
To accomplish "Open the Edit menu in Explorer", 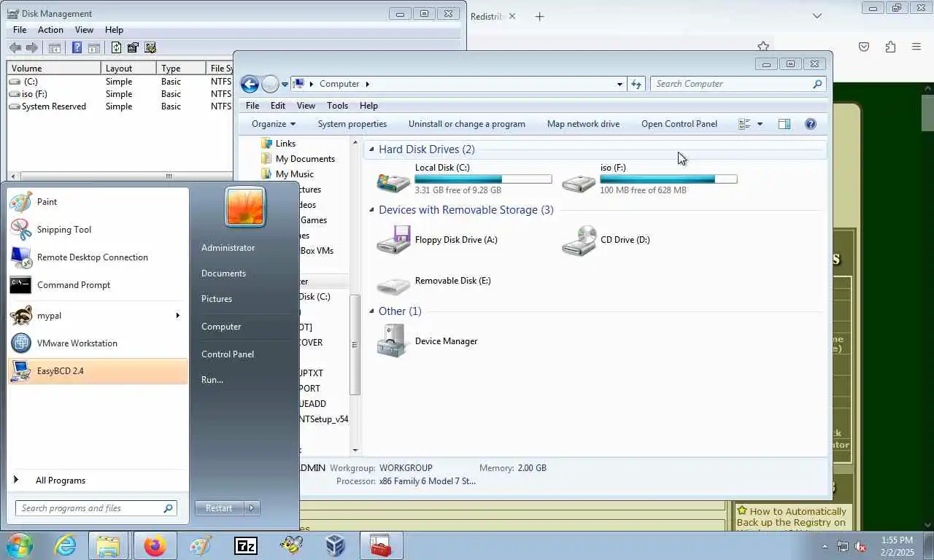I will [278, 106].
